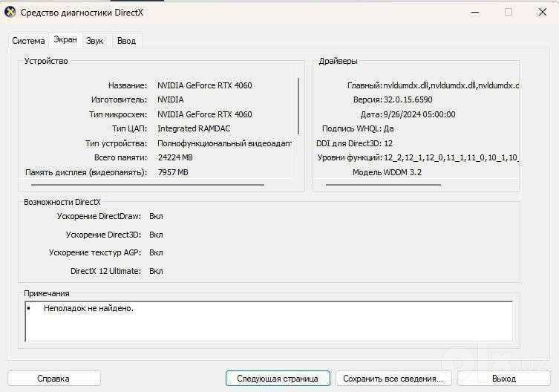Click horizontal scrollbar in Драйверы panel
Screen dimensions: 559x392
click(x=383, y=185)
